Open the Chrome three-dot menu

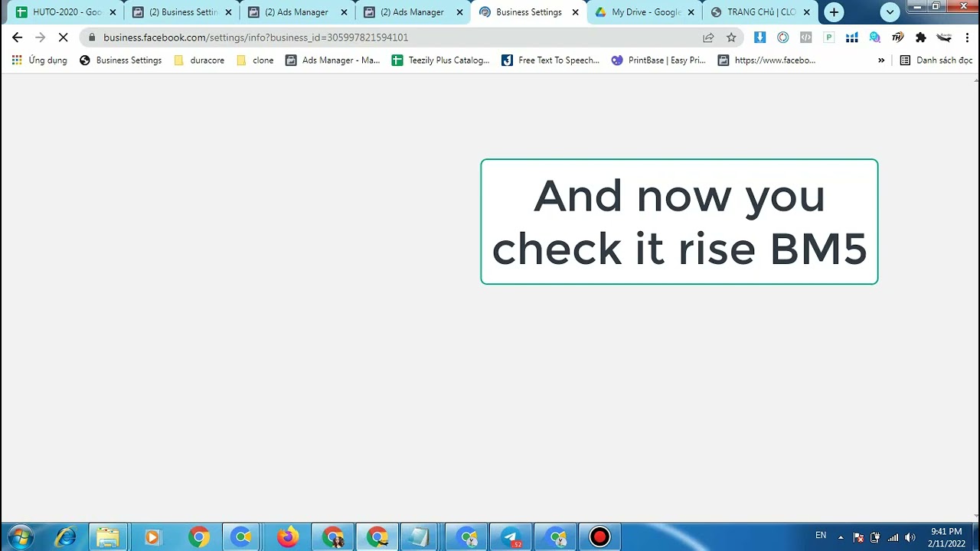click(967, 37)
